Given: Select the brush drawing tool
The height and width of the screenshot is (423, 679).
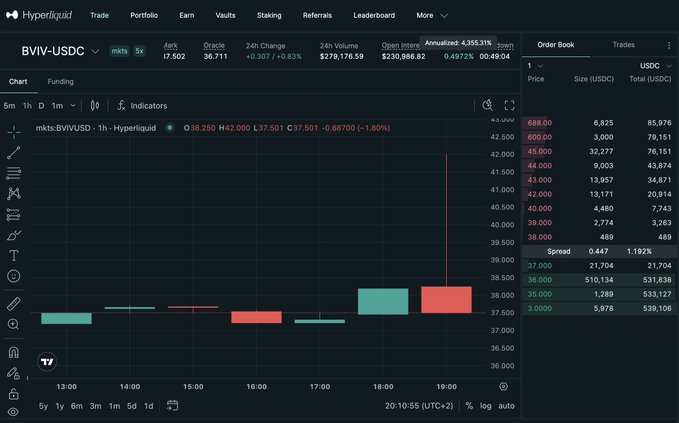Looking at the screenshot, I should (x=14, y=235).
